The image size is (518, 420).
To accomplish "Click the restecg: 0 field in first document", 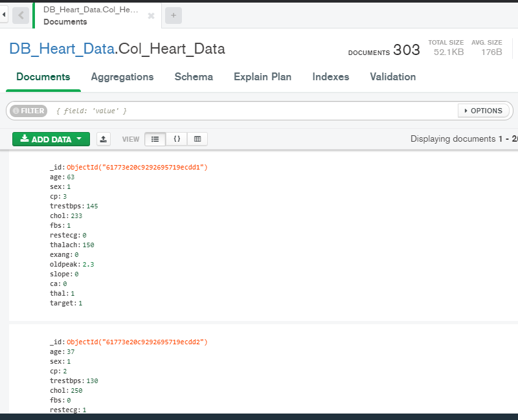I will tap(68, 235).
